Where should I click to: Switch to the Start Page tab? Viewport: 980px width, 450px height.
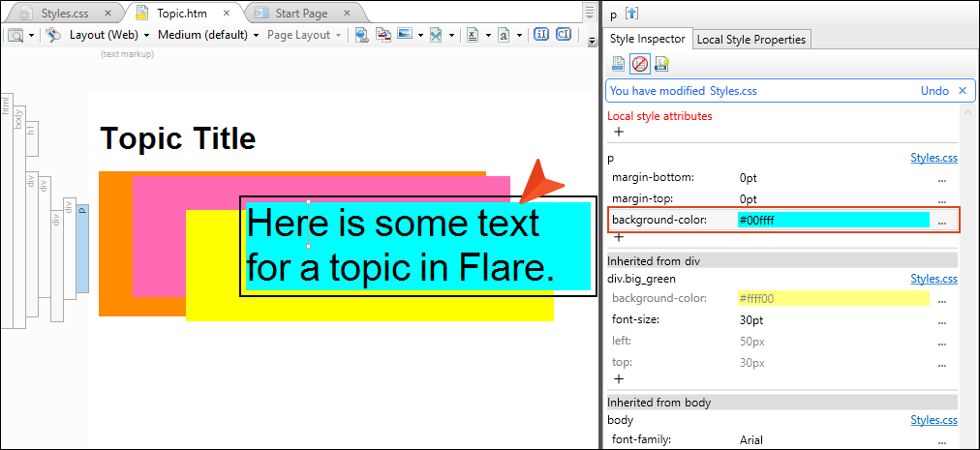click(x=301, y=13)
